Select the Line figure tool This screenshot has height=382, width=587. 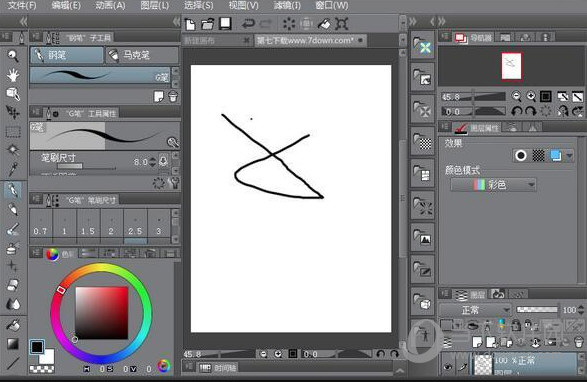tap(13, 363)
